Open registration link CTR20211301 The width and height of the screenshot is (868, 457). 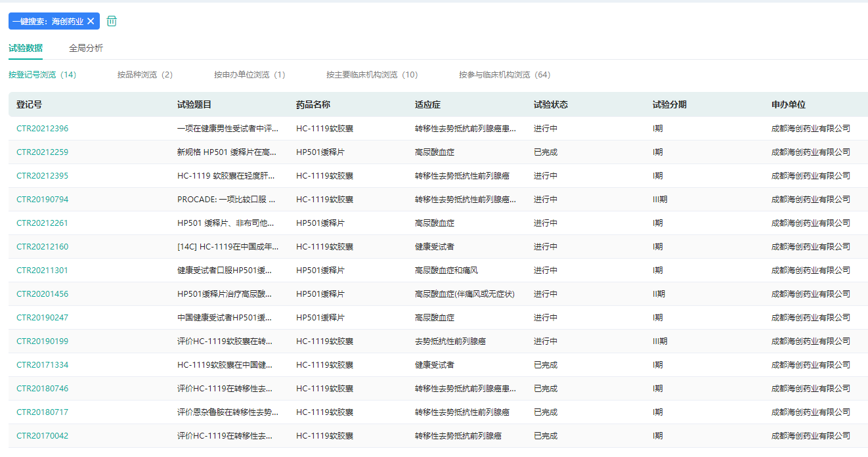(43, 271)
